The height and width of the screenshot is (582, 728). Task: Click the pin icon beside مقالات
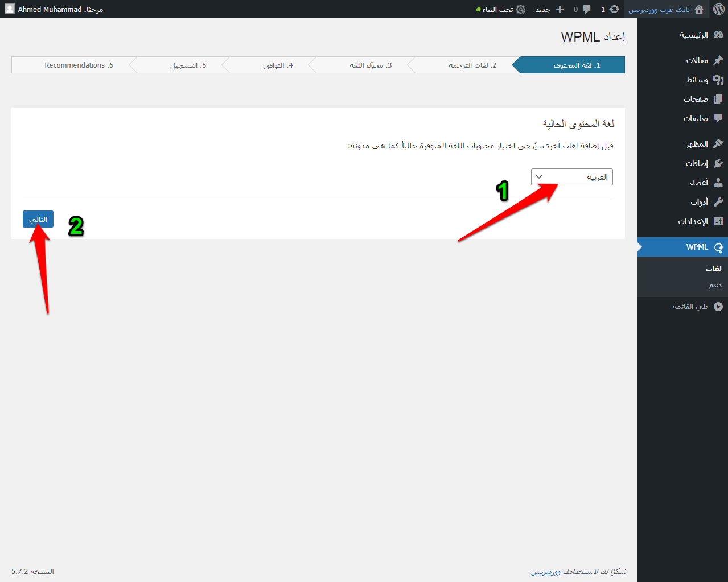click(718, 60)
